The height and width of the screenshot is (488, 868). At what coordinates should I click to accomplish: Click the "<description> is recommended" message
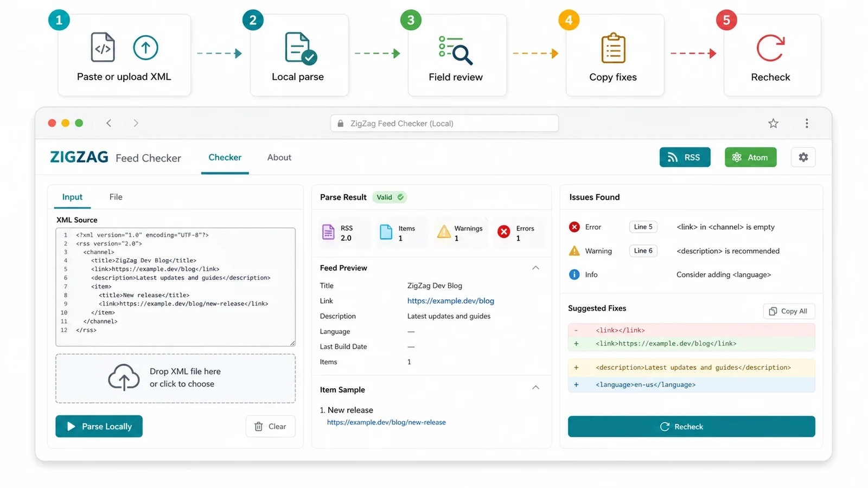point(727,251)
